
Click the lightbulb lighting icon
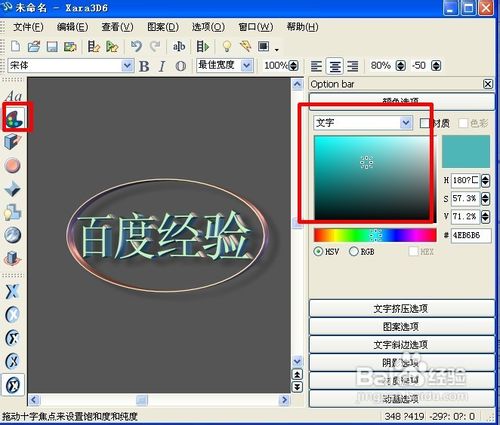[x=227, y=46]
